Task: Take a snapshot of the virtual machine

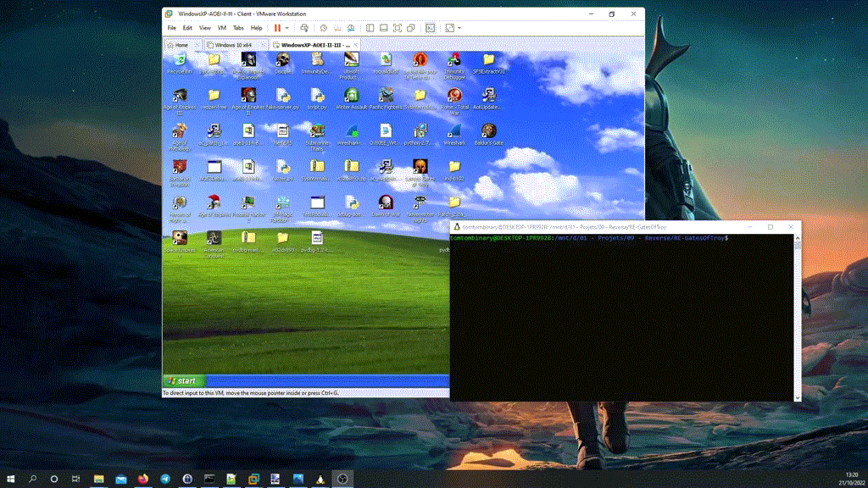Action: tap(323, 28)
